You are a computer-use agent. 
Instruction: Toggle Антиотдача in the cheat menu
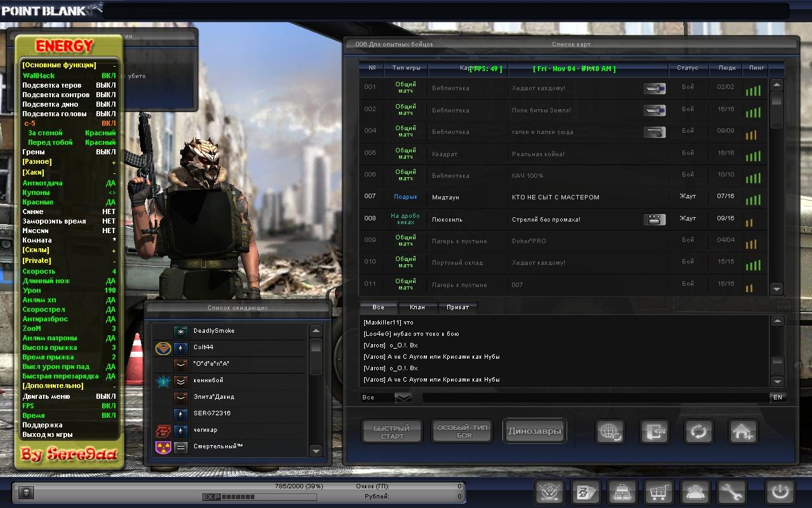coord(69,183)
